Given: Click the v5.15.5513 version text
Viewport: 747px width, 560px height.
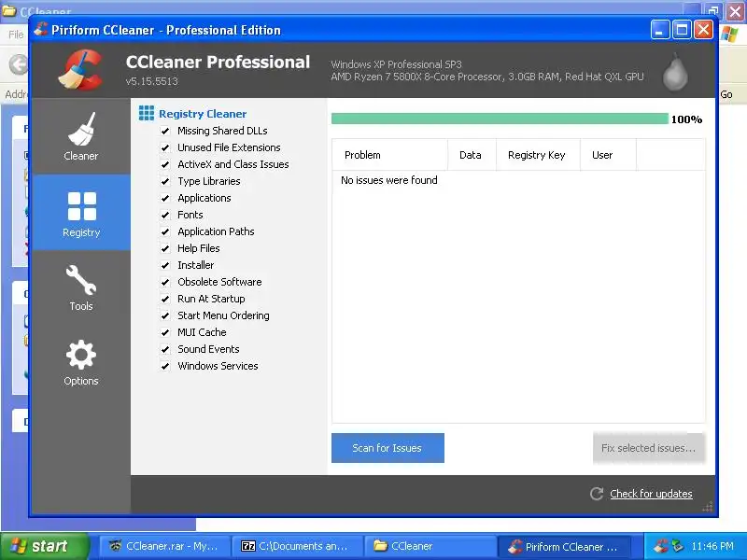Looking at the screenshot, I should click(x=151, y=81).
